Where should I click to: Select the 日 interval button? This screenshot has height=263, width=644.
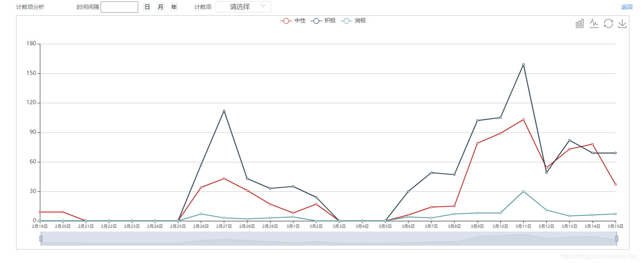[x=147, y=7]
